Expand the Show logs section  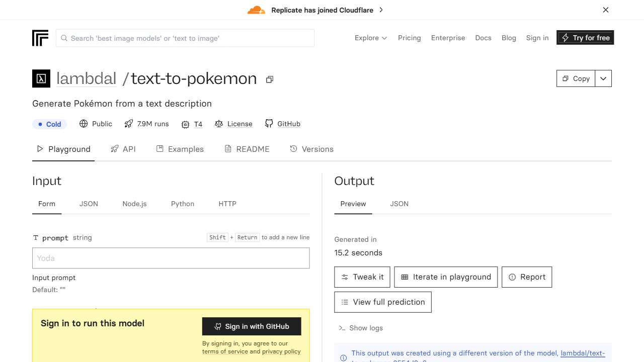click(x=361, y=328)
